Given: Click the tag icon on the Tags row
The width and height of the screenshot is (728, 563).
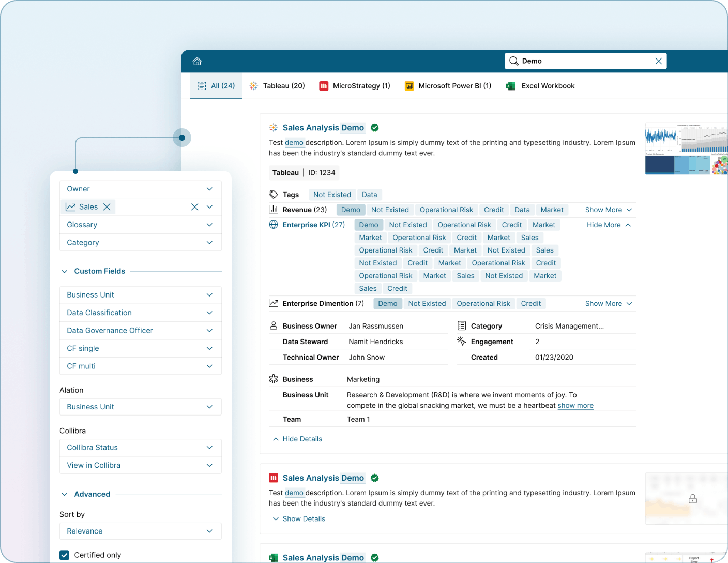Looking at the screenshot, I should [274, 194].
